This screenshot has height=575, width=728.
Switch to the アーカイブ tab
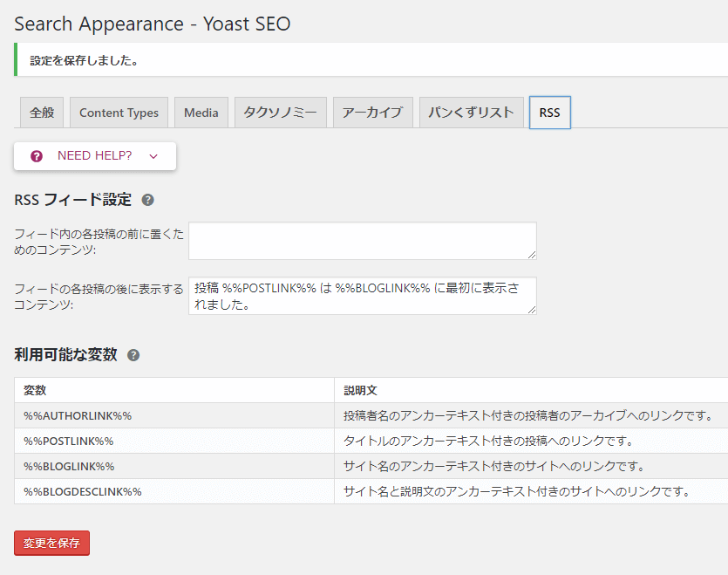[373, 113]
